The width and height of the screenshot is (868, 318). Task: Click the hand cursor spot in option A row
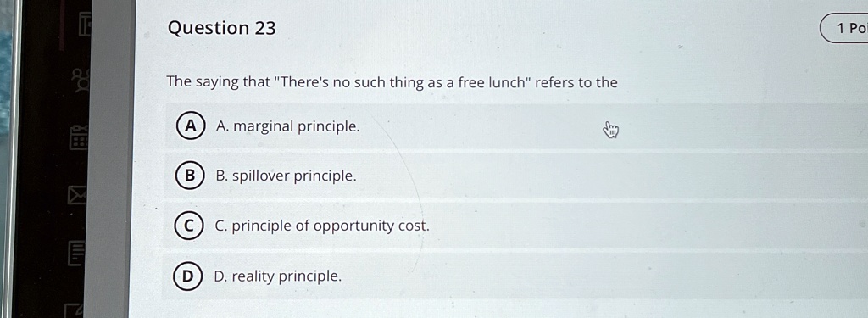pos(610,131)
